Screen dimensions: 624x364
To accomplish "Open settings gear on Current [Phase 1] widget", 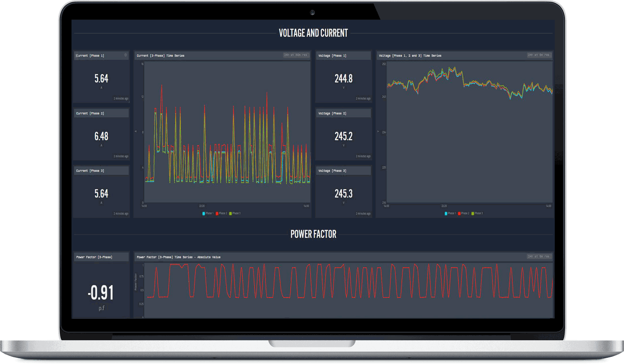I will pyautogui.click(x=126, y=55).
